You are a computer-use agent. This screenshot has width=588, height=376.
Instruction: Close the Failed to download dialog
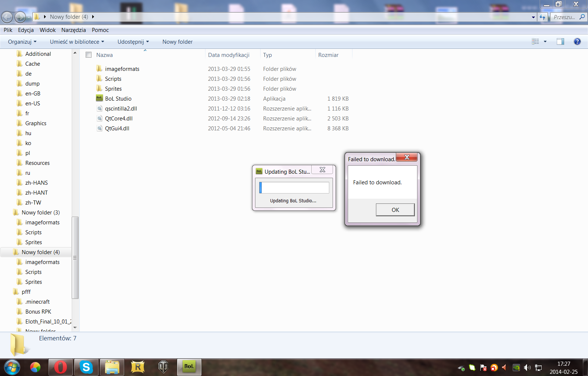[x=407, y=157]
